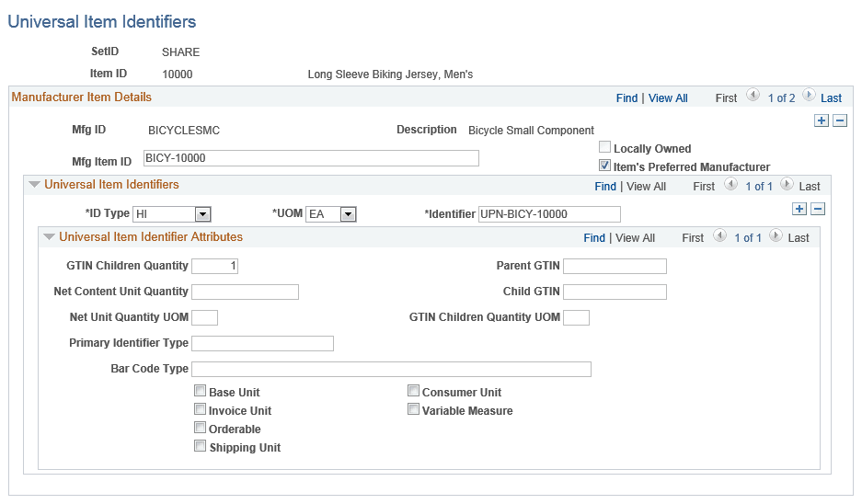
Task: Check the Invoice Unit box
Action: (x=201, y=409)
